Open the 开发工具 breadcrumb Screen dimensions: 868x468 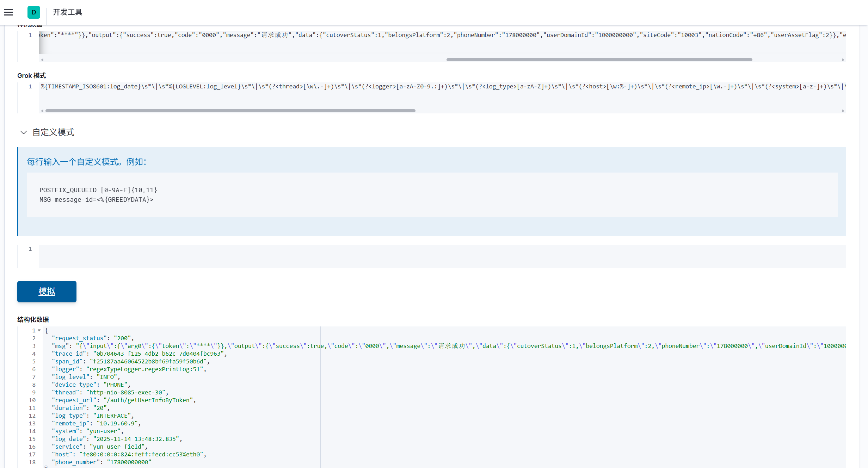pos(67,12)
